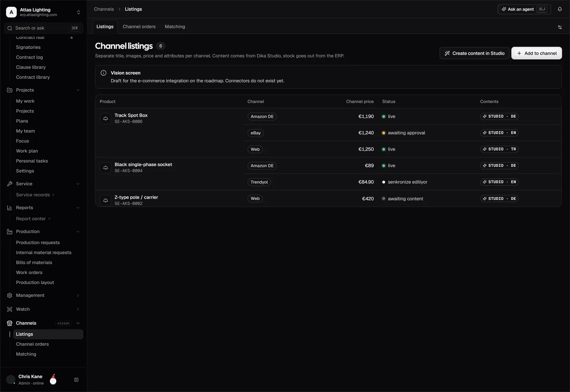
Task: Click the Projects folder icon in sidebar
Action: click(x=10, y=90)
